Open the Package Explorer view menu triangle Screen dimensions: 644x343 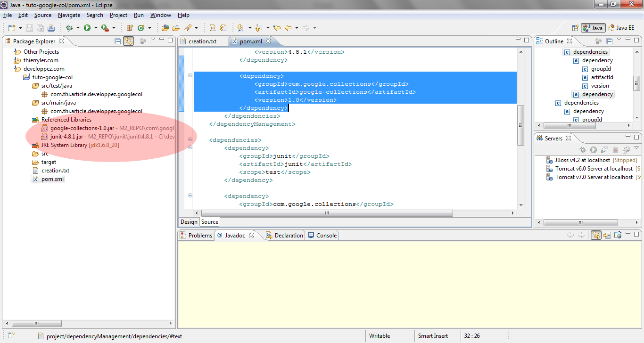pyautogui.click(x=152, y=40)
